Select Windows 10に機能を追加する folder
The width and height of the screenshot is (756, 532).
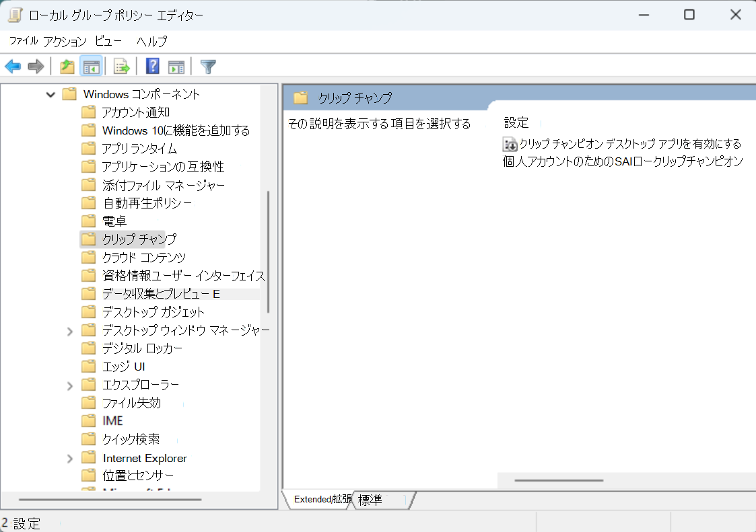(x=176, y=130)
